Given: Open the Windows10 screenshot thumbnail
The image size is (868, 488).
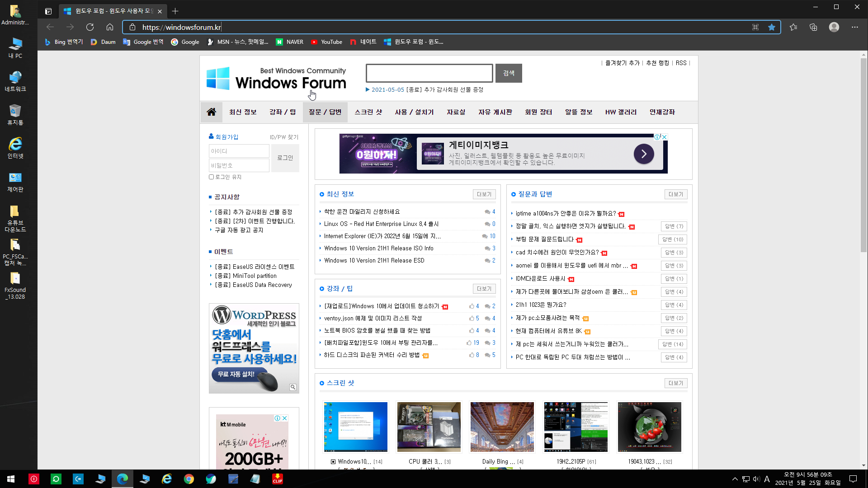Looking at the screenshot, I should pos(356,427).
